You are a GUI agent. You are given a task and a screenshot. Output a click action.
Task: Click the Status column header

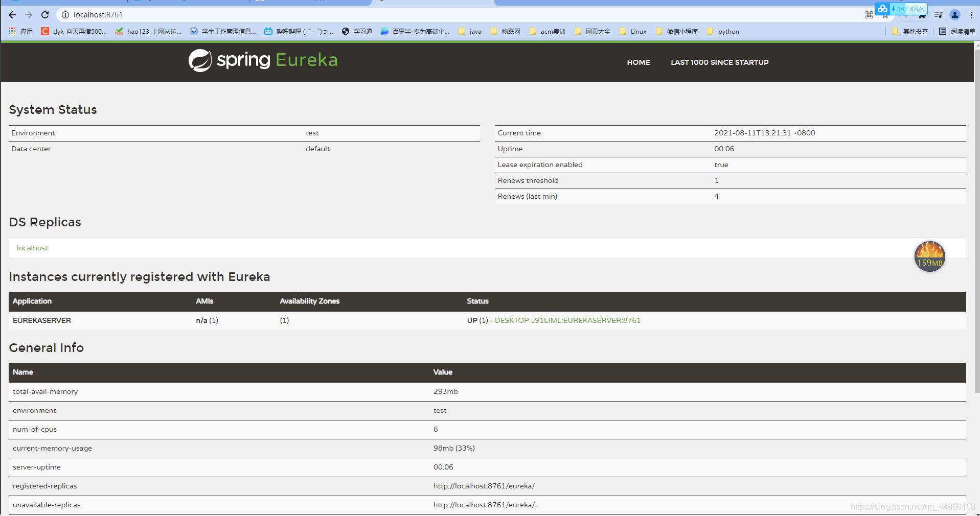click(x=477, y=301)
